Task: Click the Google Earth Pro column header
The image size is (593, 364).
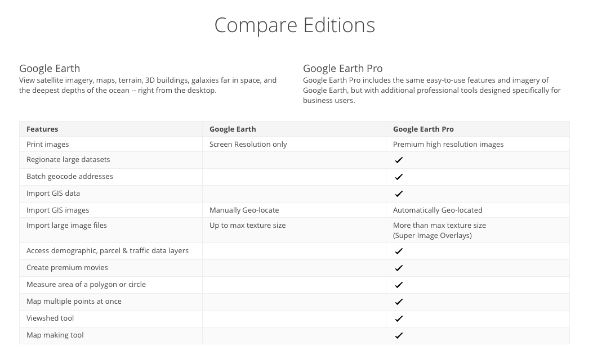Action: point(423,129)
